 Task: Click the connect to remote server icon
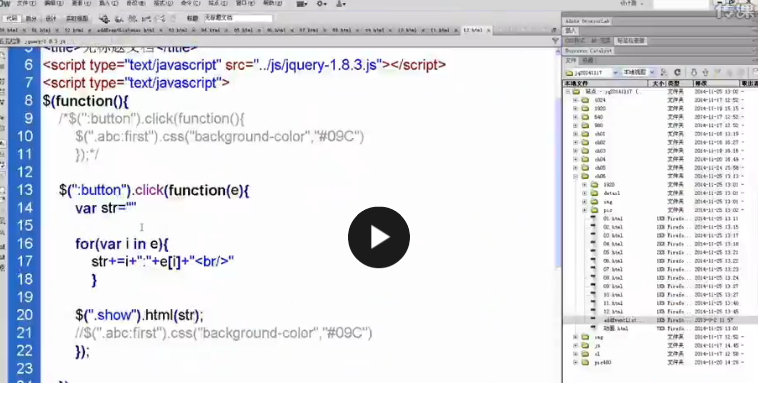(x=664, y=72)
